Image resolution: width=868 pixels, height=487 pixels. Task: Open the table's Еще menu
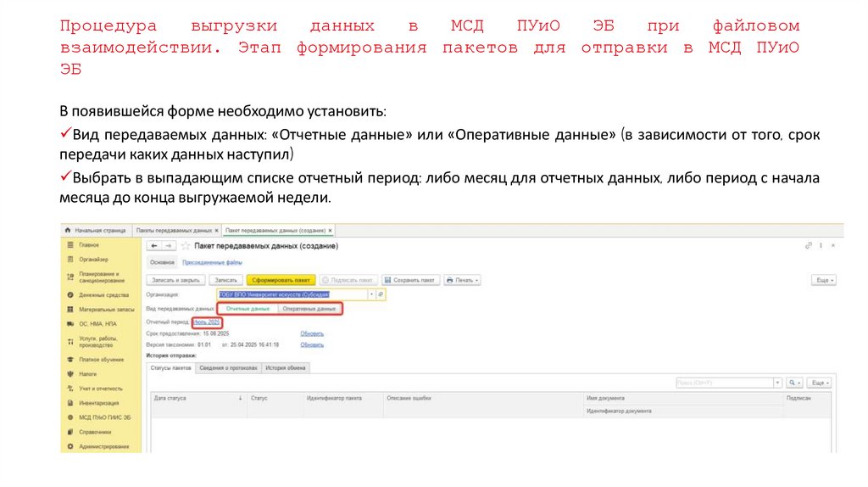pos(819,383)
